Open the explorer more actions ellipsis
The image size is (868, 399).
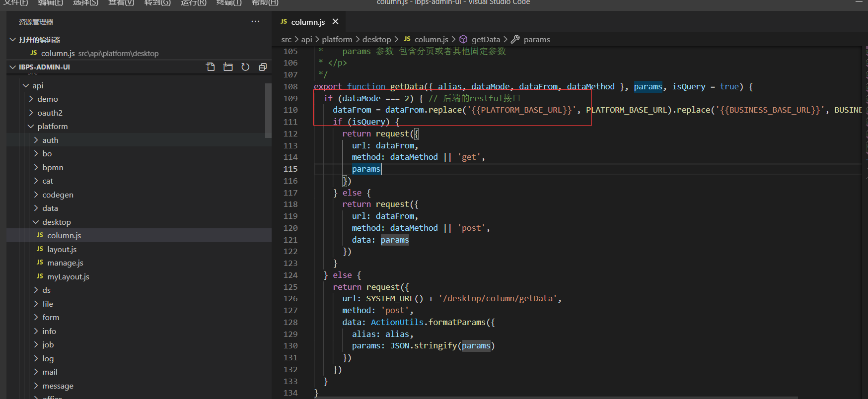[255, 21]
